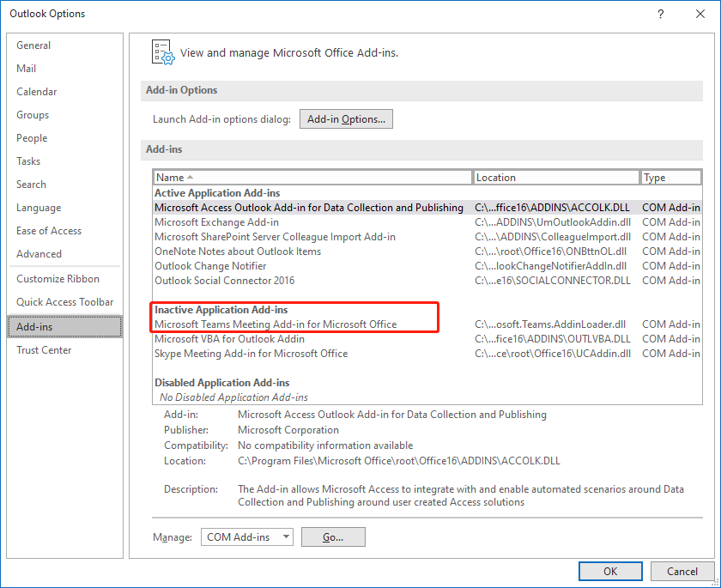Select OneNote Notes about Outlook Items add-in

coord(238,251)
